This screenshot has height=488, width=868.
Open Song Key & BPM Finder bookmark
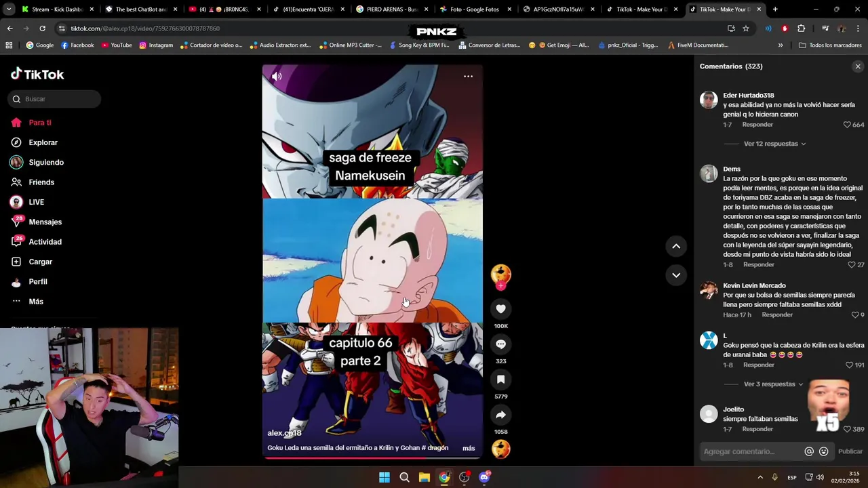tap(419, 45)
